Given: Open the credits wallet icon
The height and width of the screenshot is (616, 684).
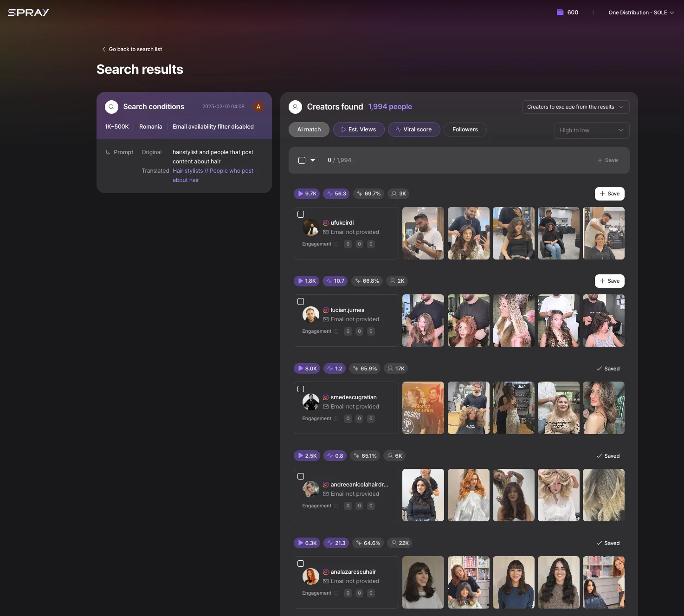Looking at the screenshot, I should [560, 13].
